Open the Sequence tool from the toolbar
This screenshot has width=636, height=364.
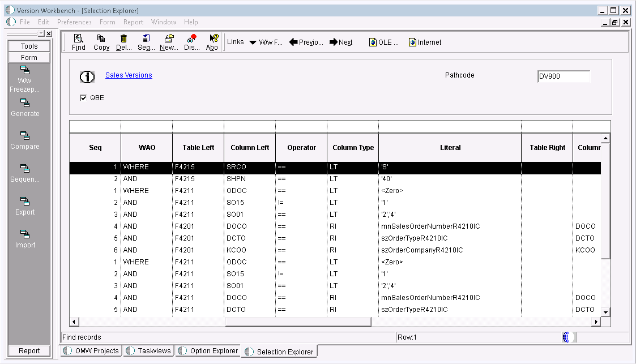click(x=146, y=42)
